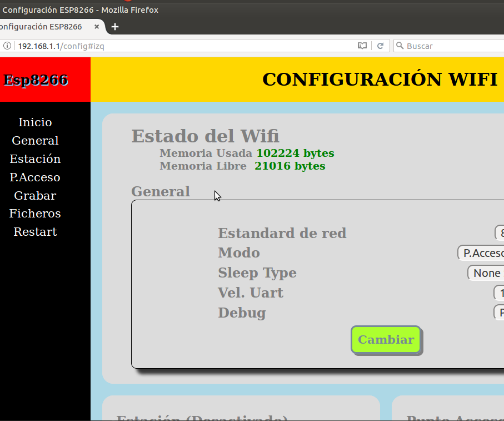Open the Restart option
This screenshot has height=421, width=504.
pyautogui.click(x=34, y=231)
